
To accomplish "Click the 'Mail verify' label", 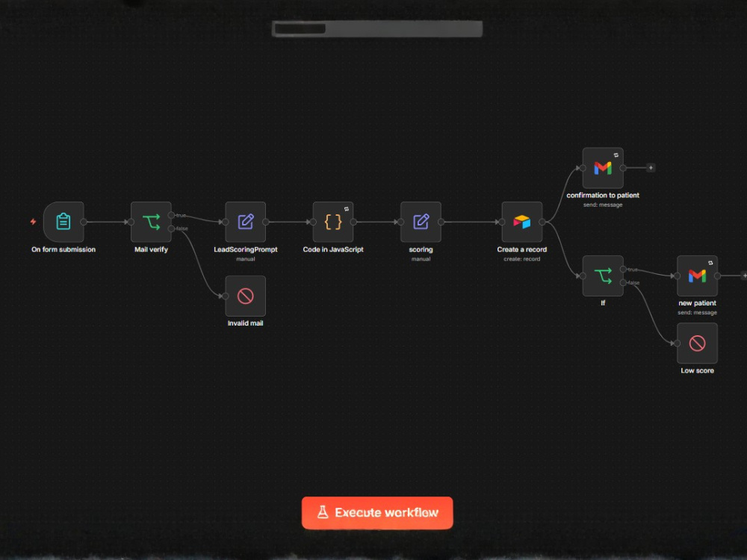I will (x=151, y=249).
